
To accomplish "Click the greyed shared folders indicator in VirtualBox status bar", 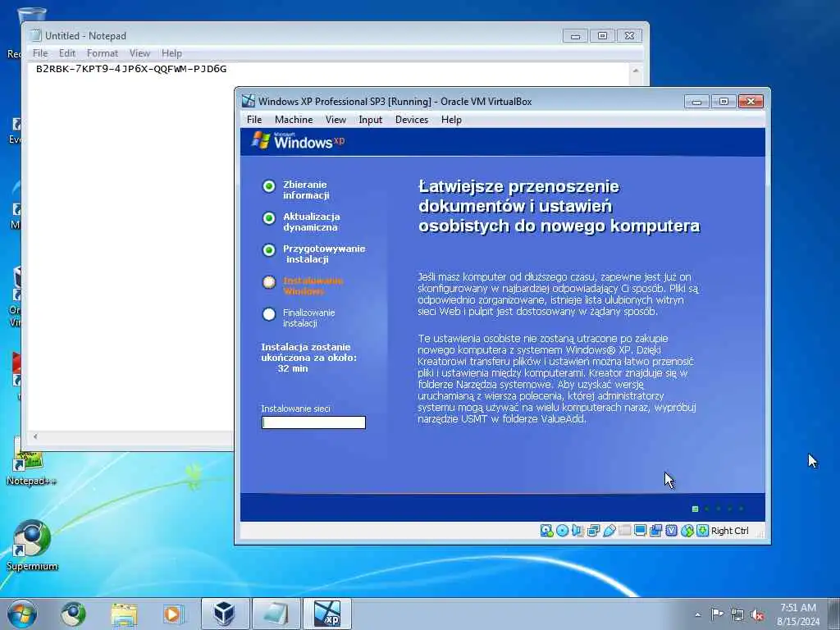I will coord(624,531).
